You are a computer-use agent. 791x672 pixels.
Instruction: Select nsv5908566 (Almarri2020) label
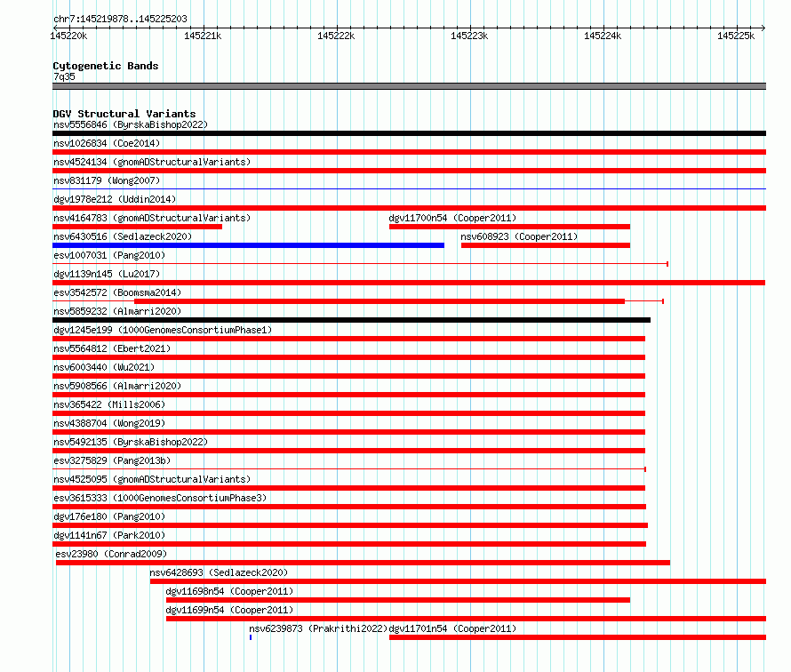coord(117,386)
